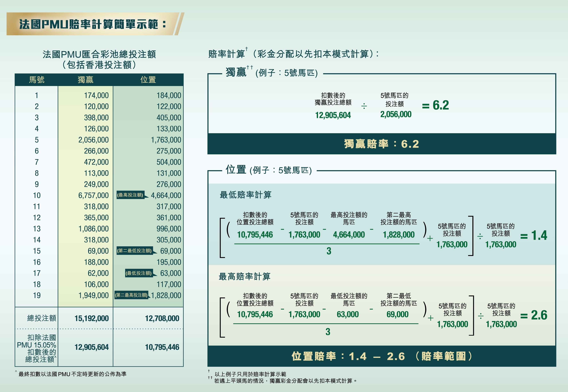Viewport: 568px width, 392px height.
Task: Click the 69,000 value in highest odds formula
Action: click(398, 314)
